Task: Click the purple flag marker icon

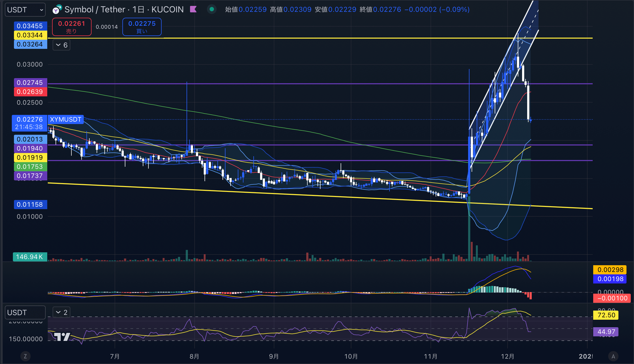Action: click(193, 9)
